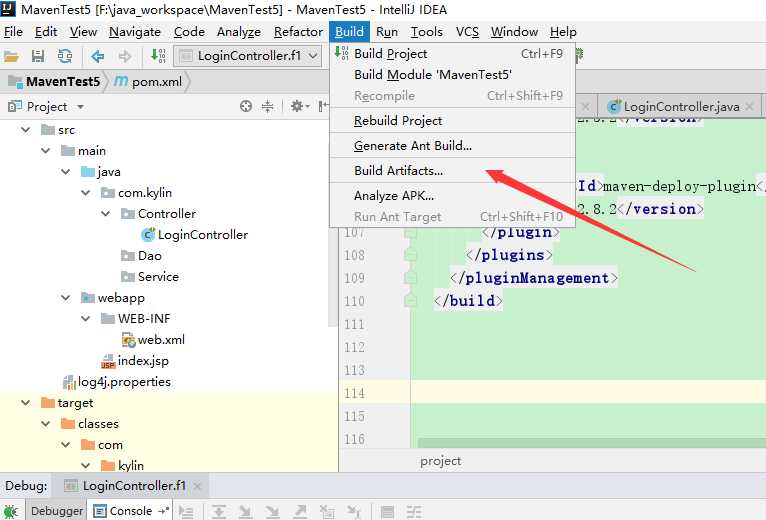Collapse the com.kylin package
The height and width of the screenshot is (520, 766).
[85, 193]
